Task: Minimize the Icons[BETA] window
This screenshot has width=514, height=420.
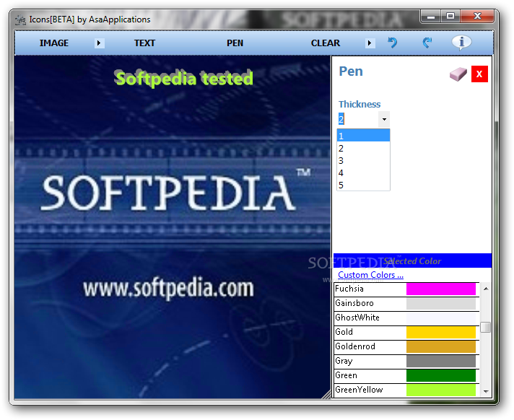Action: click(x=431, y=17)
